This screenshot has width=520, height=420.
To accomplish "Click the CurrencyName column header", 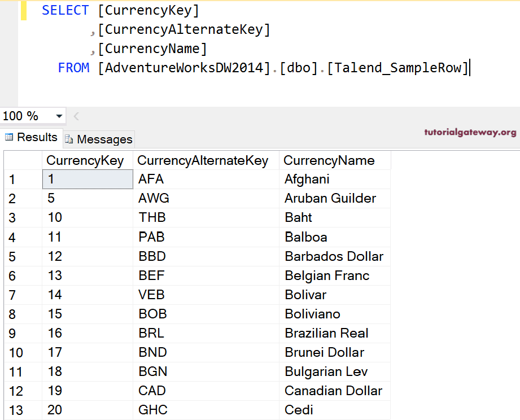I will point(335,160).
